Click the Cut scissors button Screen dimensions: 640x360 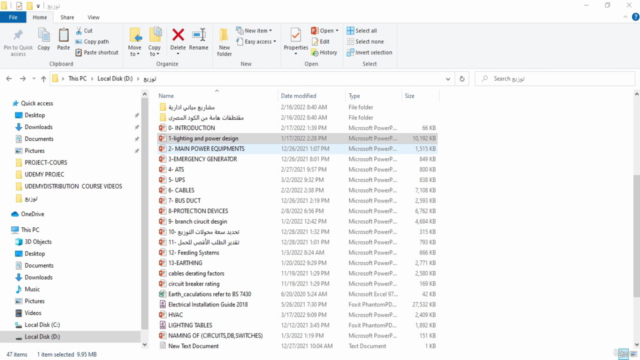click(84, 31)
